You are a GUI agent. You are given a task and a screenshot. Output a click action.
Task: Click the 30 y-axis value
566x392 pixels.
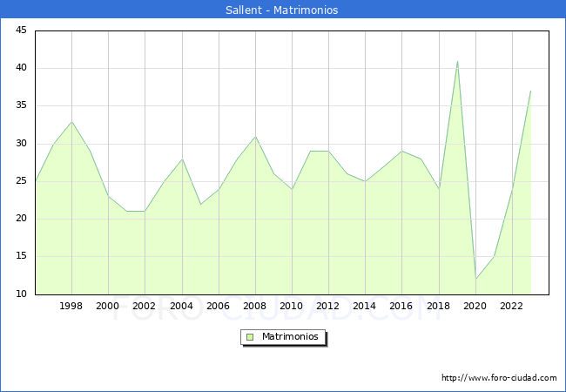(x=21, y=144)
